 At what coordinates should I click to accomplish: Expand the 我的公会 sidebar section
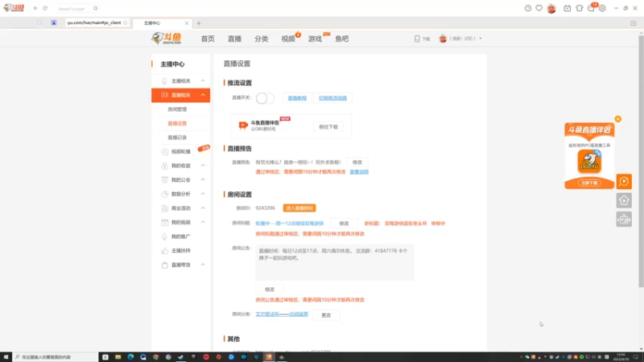tap(203, 179)
